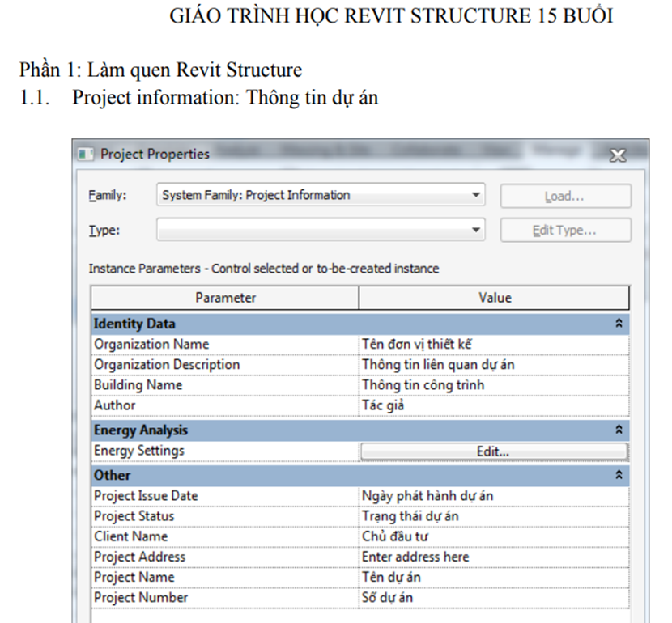Select the 'Building Name' parameter label
Screen dimensions: 672x623
[138, 385]
